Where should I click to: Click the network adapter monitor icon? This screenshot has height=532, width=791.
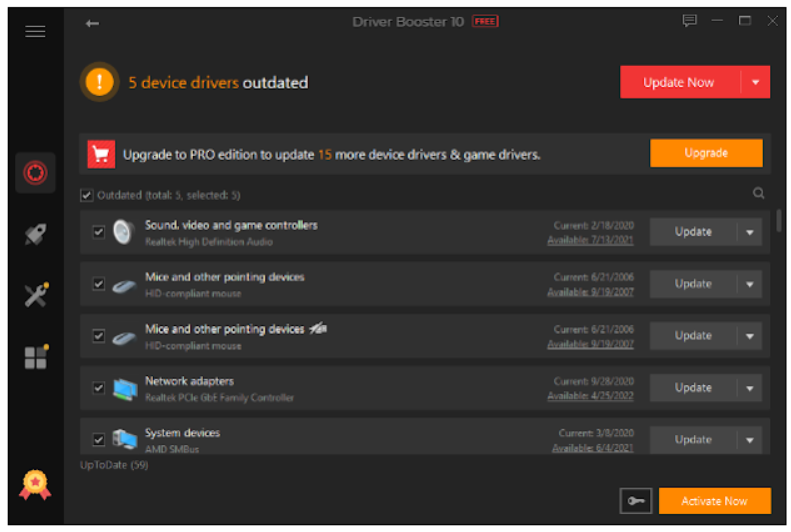125,389
